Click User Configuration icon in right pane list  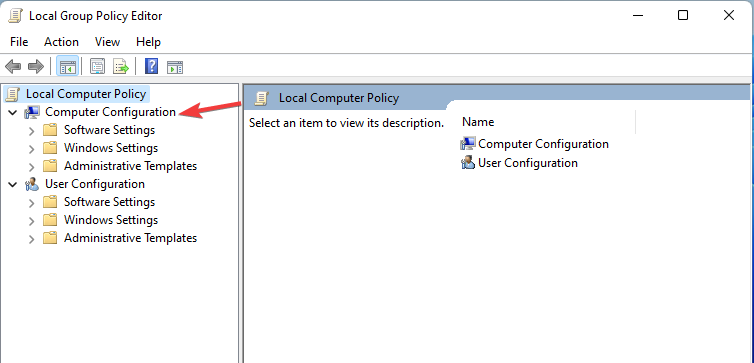[468, 163]
